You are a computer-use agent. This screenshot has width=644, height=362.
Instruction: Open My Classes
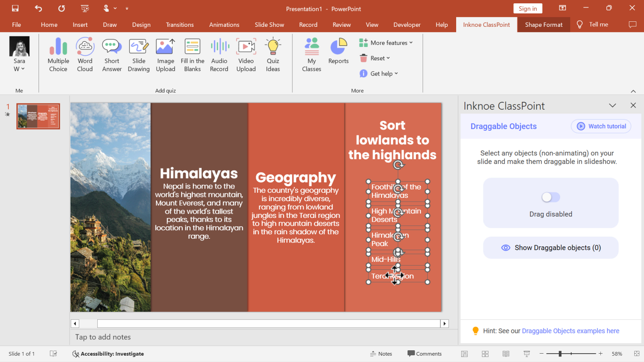pos(312,54)
